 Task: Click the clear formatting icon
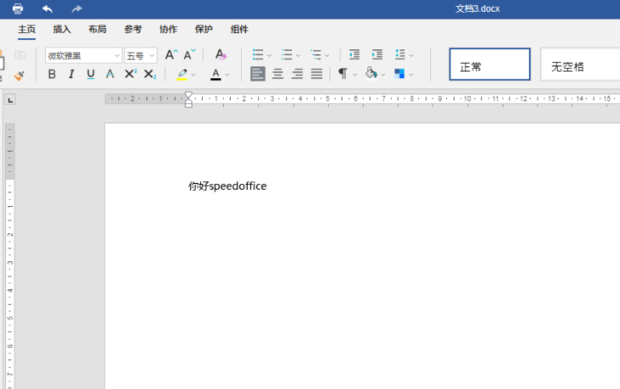[x=221, y=55]
